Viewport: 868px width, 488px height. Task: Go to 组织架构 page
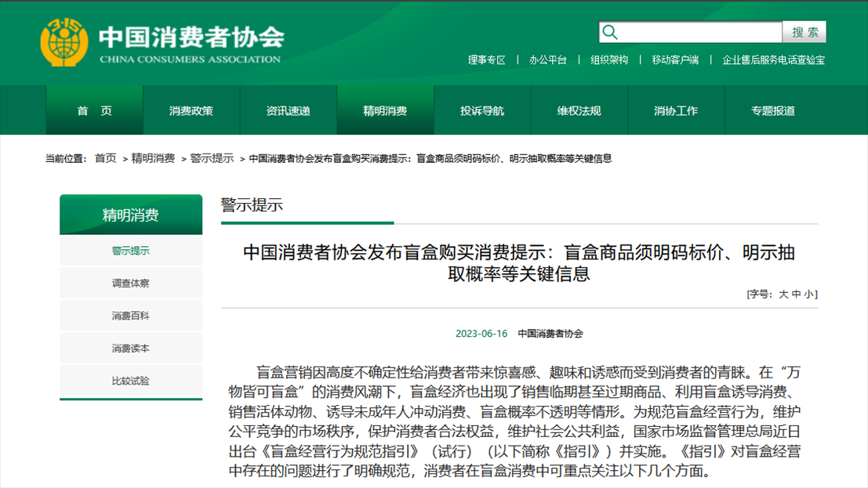coord(609,60)
